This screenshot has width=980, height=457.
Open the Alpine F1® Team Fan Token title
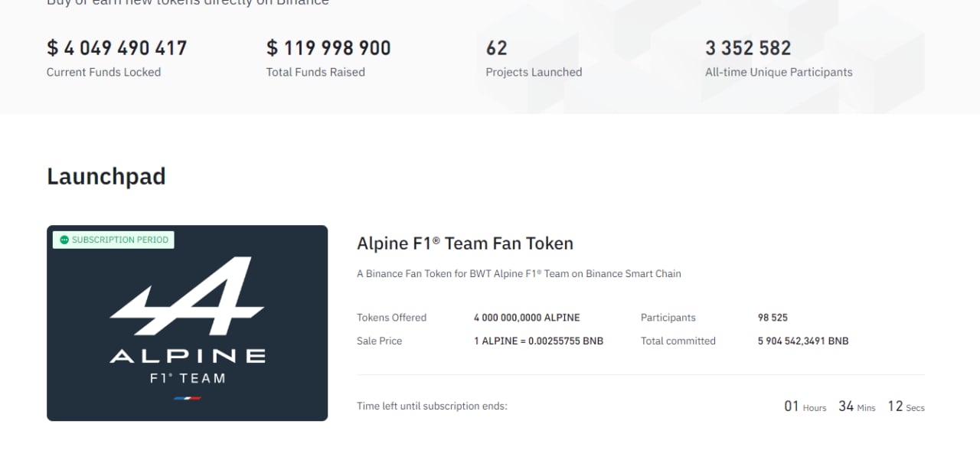click(x=465, y=243)
